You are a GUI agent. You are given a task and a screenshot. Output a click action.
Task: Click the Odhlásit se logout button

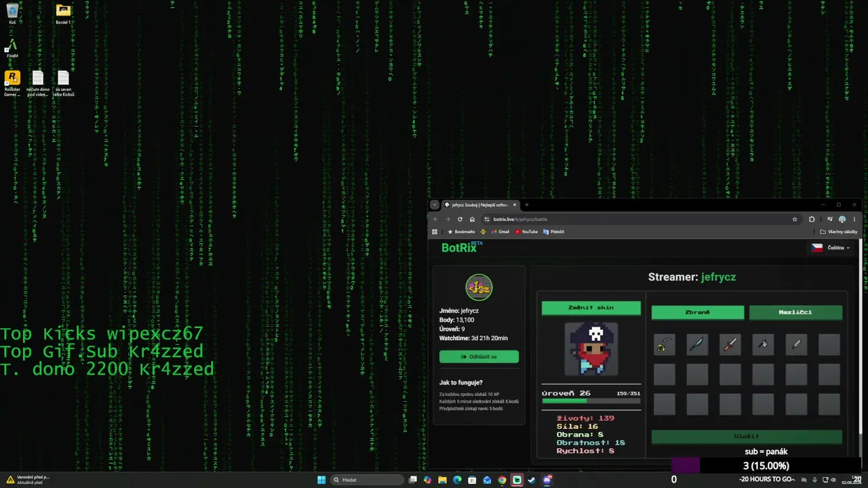(479, 357)
